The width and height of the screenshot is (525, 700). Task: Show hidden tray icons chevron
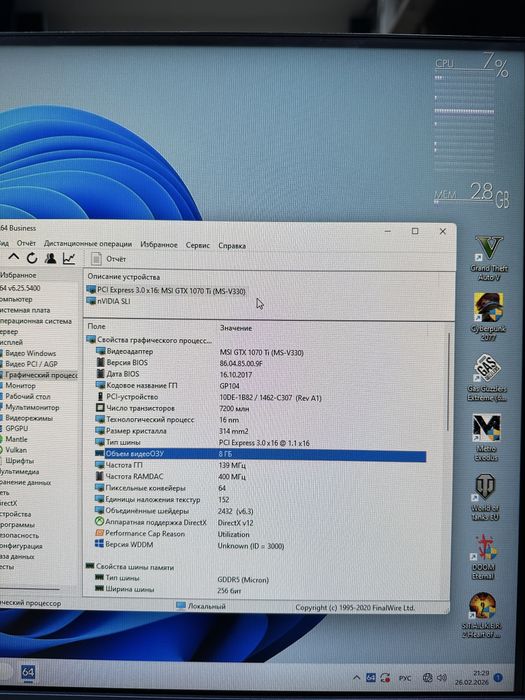(356, 678)
